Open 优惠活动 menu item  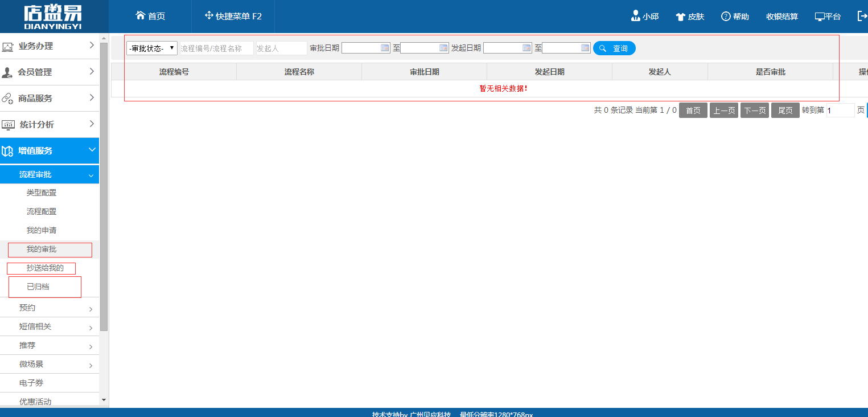35,402
